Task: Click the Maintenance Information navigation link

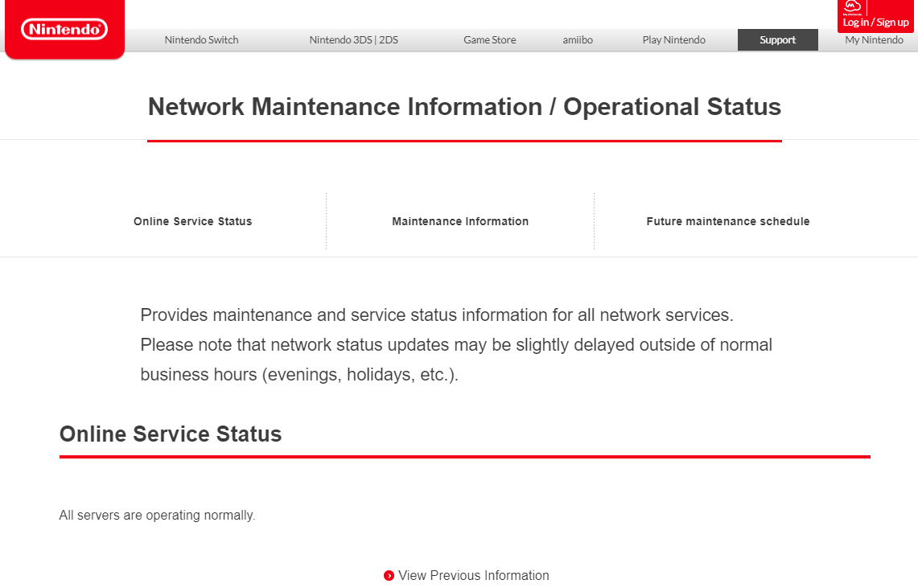Action: click(460, 220)
